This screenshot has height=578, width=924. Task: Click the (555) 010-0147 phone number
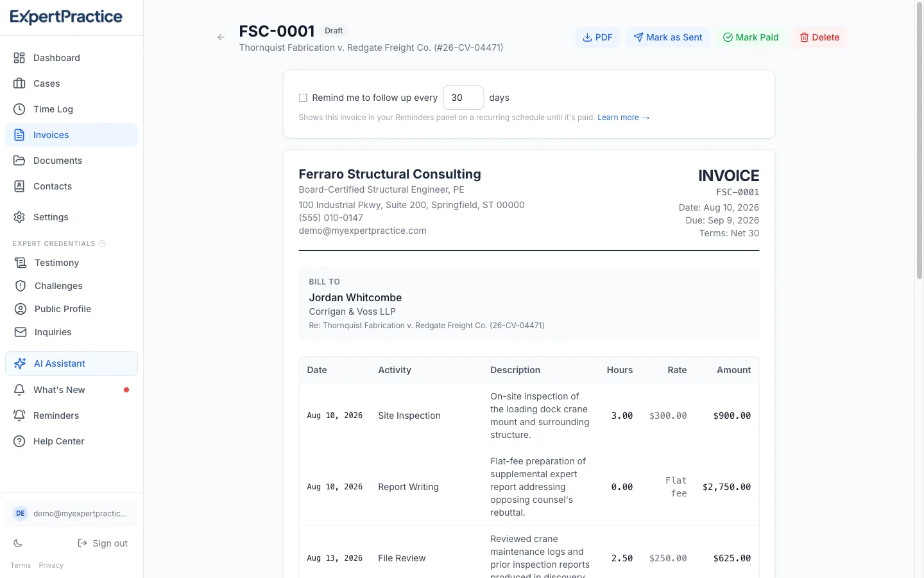[x=330, y=218]
